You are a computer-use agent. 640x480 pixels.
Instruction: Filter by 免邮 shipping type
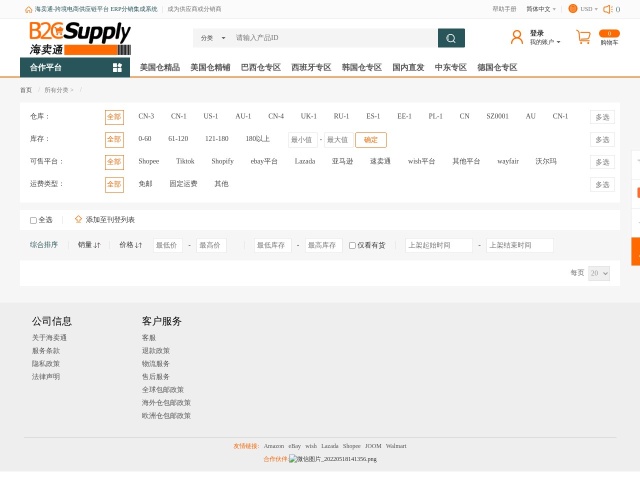coord(145,184)
